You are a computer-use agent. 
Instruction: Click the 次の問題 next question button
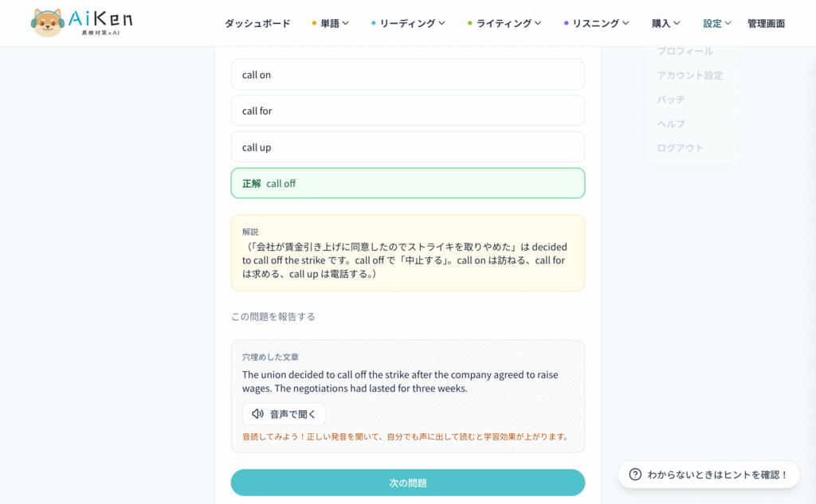coord(407,483)
